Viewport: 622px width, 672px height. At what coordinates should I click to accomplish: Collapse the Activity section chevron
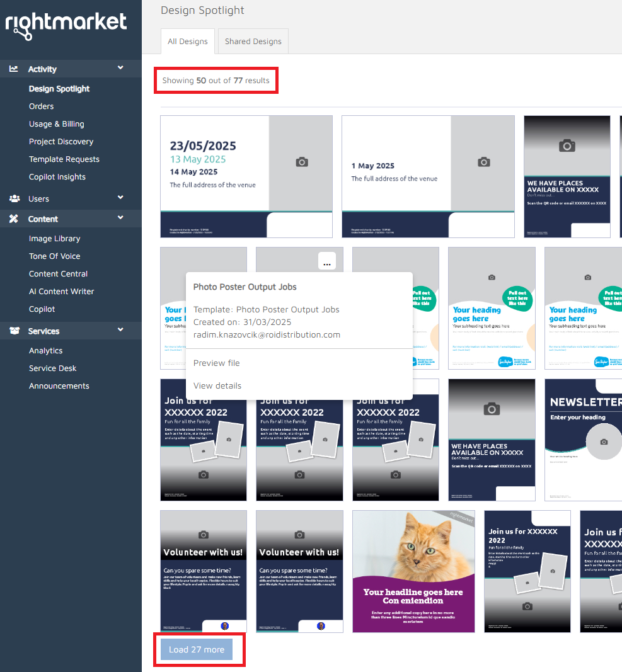(x=120, y=69)
